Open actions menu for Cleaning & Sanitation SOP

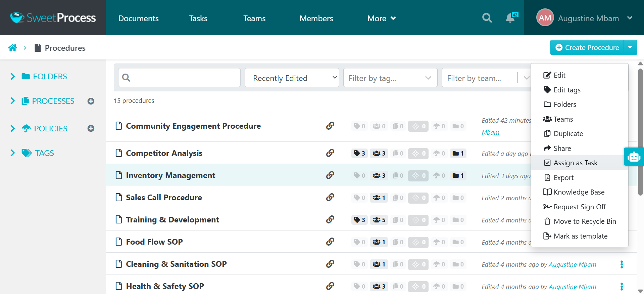point(622,264)
